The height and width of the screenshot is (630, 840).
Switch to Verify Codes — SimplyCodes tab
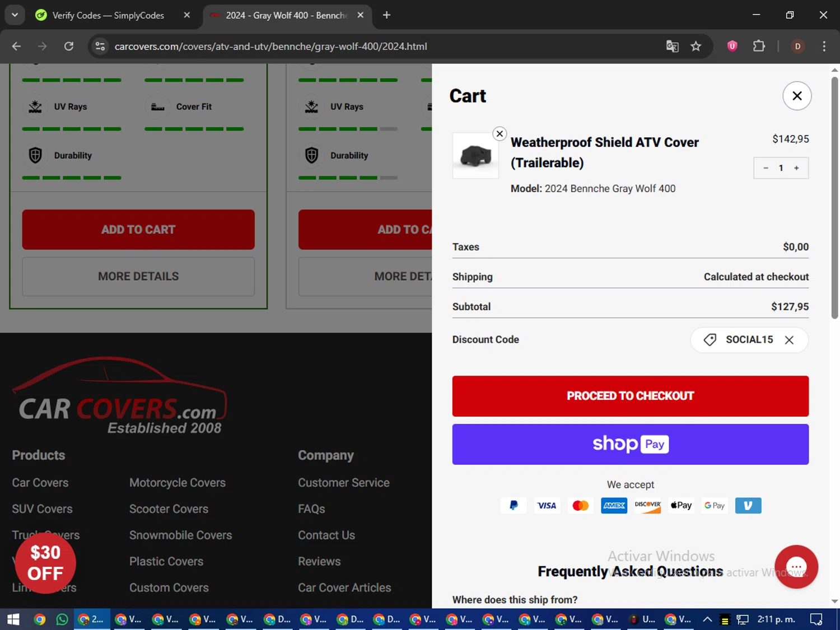click(108, 15)
